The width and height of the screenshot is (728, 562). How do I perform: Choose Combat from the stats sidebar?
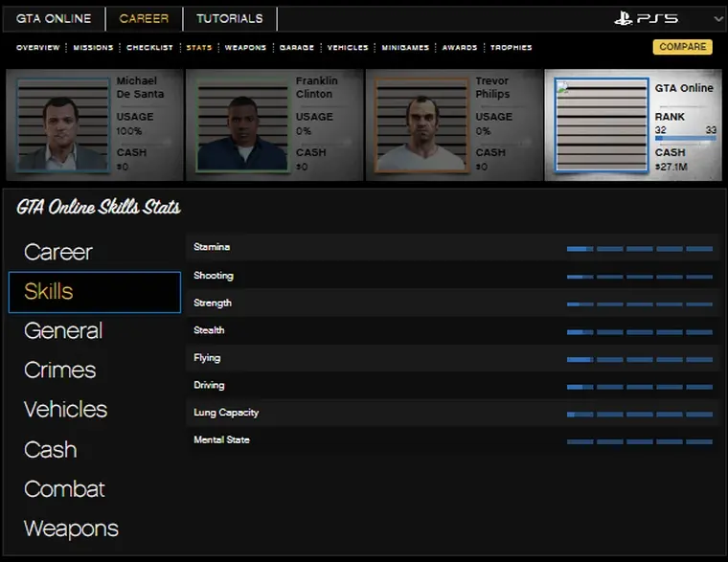tap(64, 488)
